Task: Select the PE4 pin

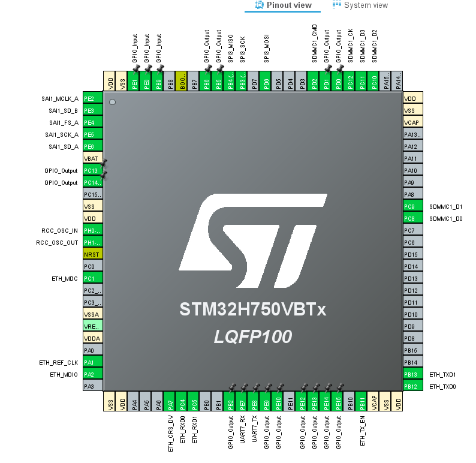Action: click(x=93, y=122)
